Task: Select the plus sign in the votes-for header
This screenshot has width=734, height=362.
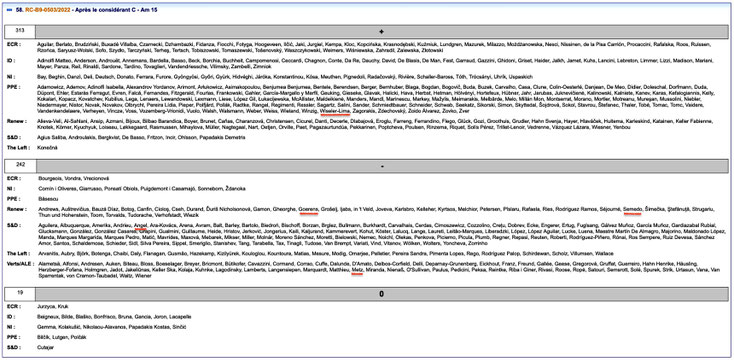Action: [382, 32]
